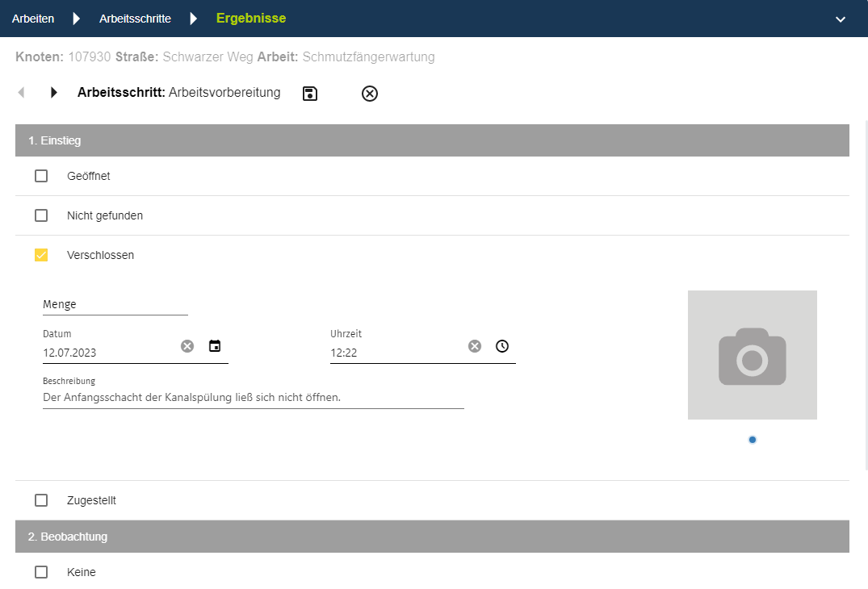The height and width of the screenshot is (589, 868).
Task: Enable the Zugestellt checkbox
Action: point(41,500)
